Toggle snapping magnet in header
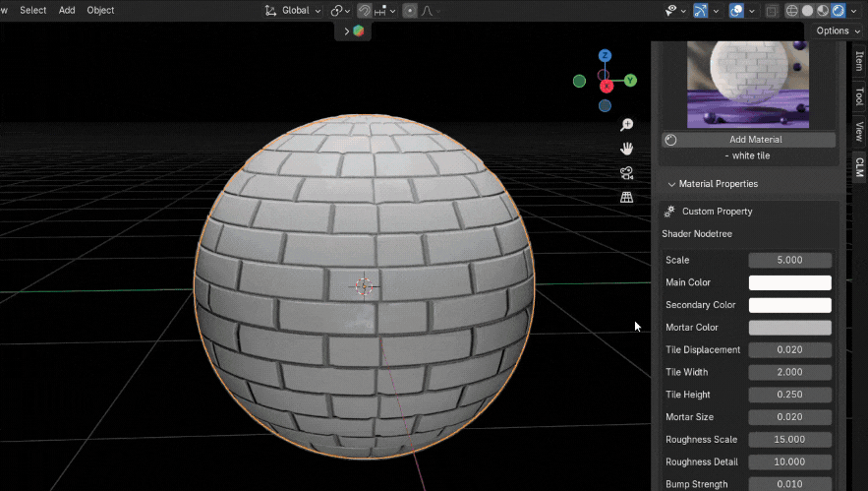This screenshot has height=491, width=868. coord(365,11)
